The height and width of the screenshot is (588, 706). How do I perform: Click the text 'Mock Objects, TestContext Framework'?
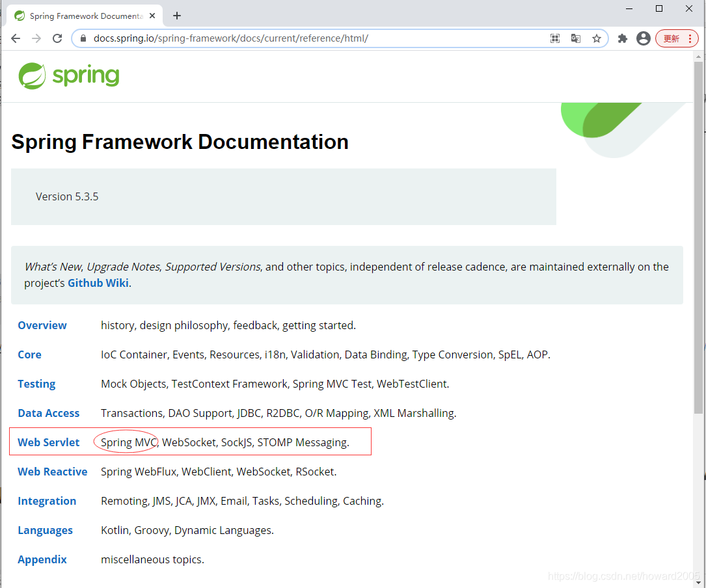(x=194, y=384)
